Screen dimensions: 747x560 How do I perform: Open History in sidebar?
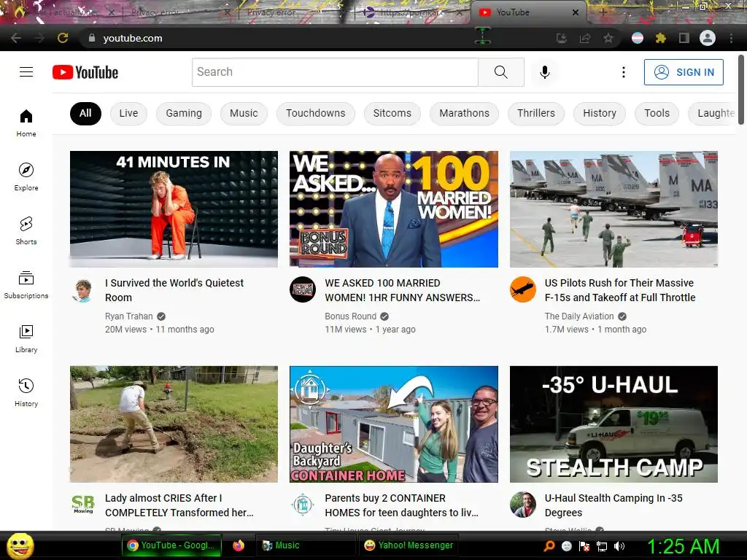26,392
